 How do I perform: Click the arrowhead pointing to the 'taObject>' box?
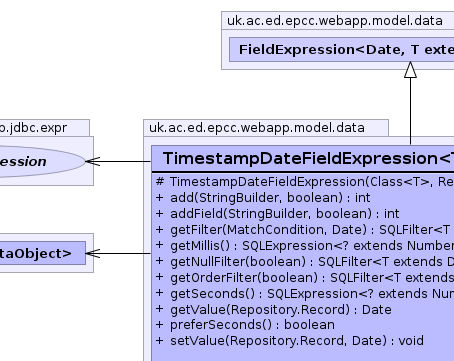coord(93,253)
